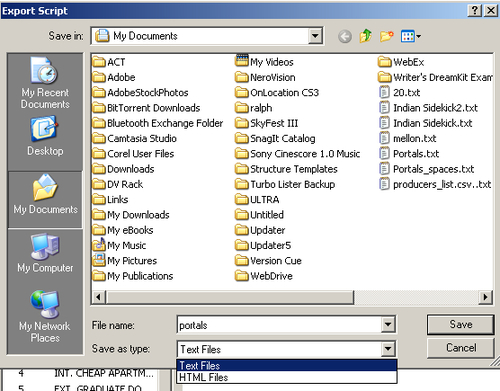The width and height of the screenshot is (500, 391).
Task: Select the Untitled folder
Action: tap(259, 215)
